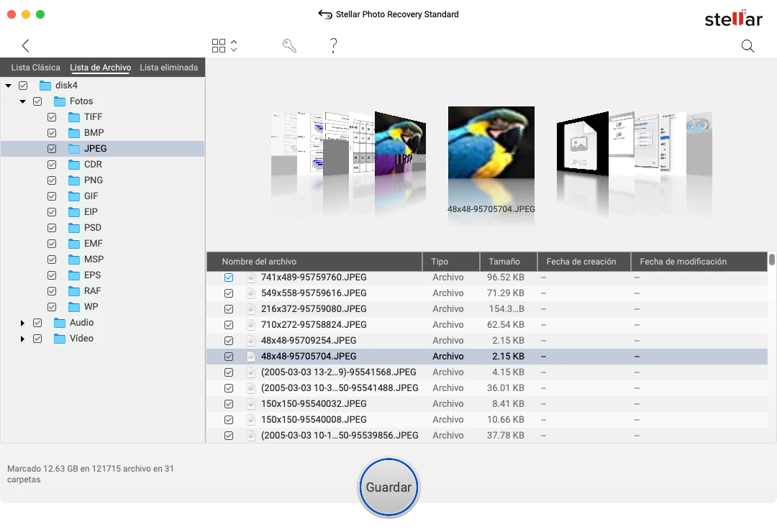This screenshot has width=777, height=532.
Task: Uncheck the TIFF folder checkbox
Action: click(x=52, y=117)
